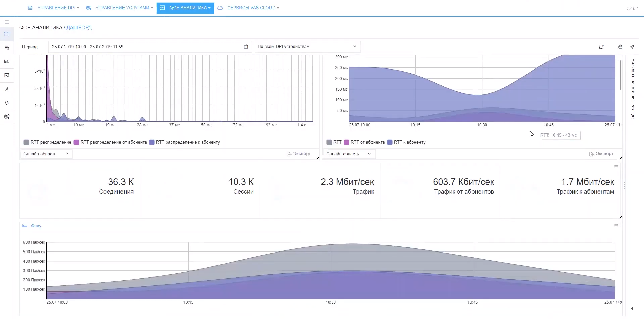Click the RTT chart resize handle
Image resolution: width=644 pixels, height=321 pixels.
coord(620,157)
